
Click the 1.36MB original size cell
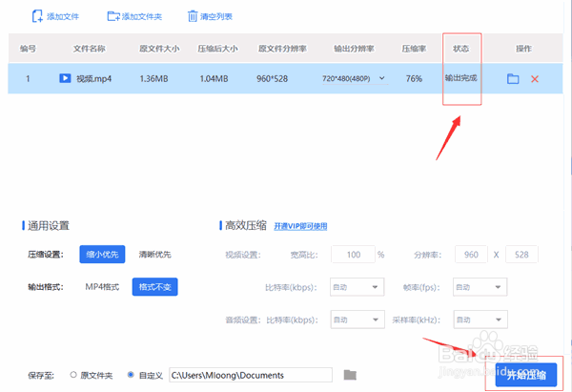[x=153, y=78]
